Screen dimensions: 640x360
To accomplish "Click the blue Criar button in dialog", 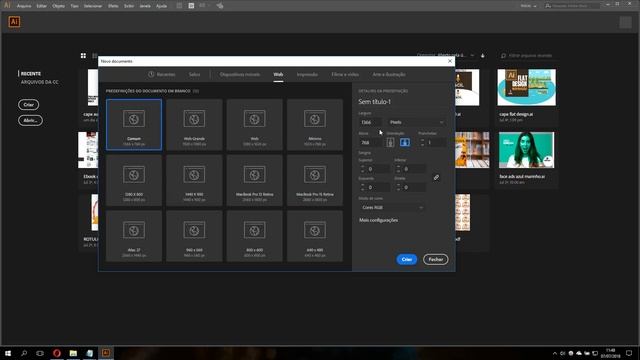I will tap(407, 259).
